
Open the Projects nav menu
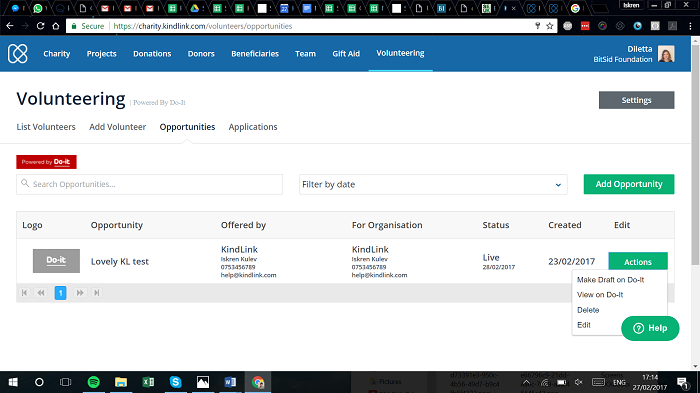pyautogui.click(x=101, y=54)
